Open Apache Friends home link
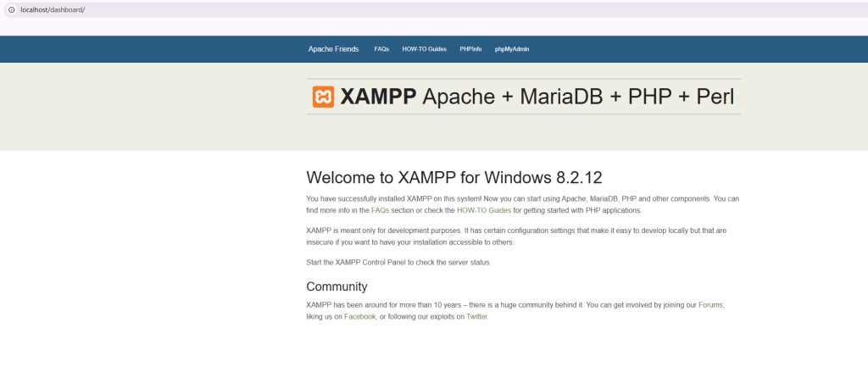The image size is (868, 367). tap(333, 49)
